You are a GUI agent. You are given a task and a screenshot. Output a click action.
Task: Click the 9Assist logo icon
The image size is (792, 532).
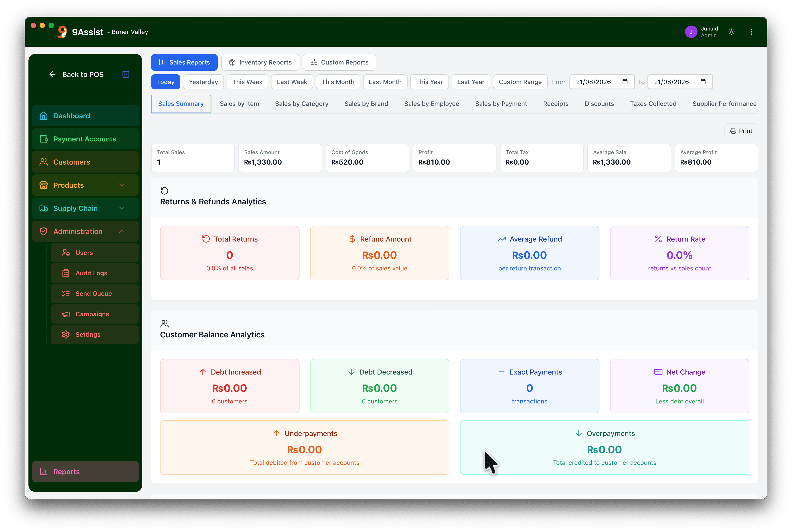pos(62,32)
